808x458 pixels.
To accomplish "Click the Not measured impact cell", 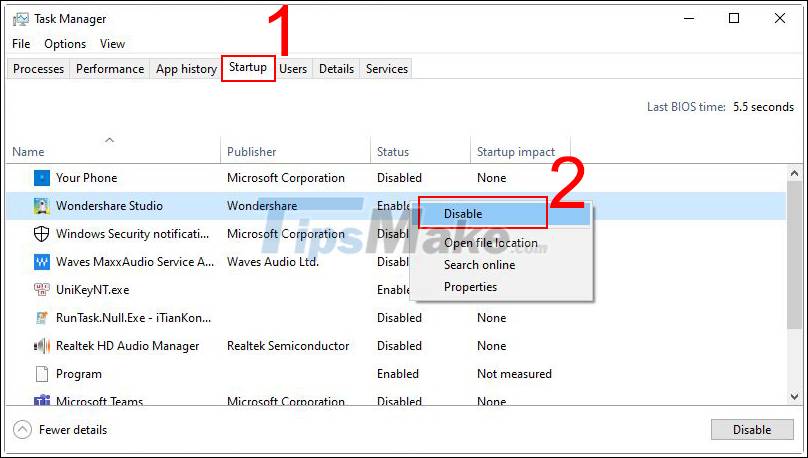I will click(514, 374).
